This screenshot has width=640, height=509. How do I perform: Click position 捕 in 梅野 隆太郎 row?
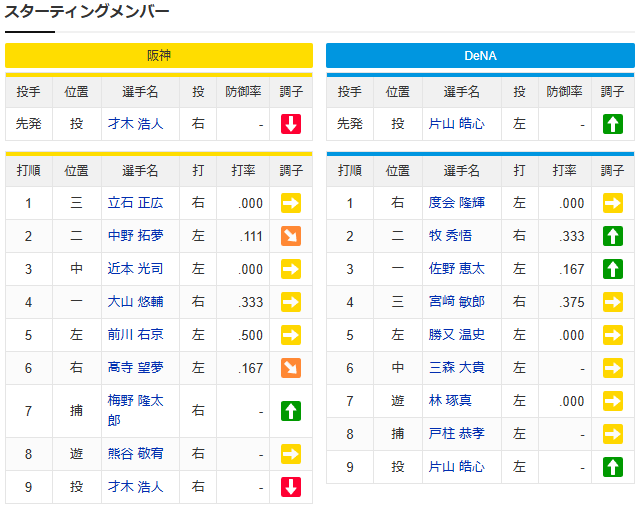pos(76,411)
